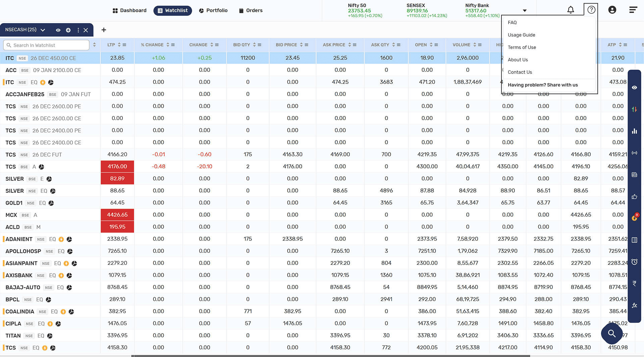This screenshot has width=644, height=357.
Task: Close the help question-mark menu
Action: pos(591,10)
